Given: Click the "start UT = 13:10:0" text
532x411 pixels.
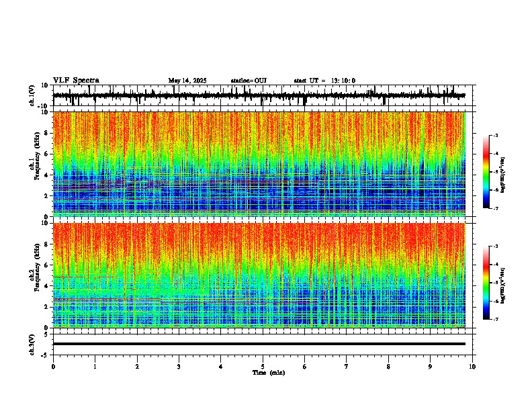Looking at the screenshot, I should (x=324, y=81).
